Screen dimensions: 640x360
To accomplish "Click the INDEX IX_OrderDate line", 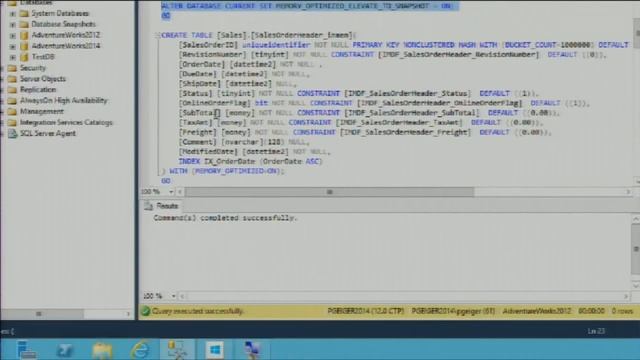I will coord(250,161).
